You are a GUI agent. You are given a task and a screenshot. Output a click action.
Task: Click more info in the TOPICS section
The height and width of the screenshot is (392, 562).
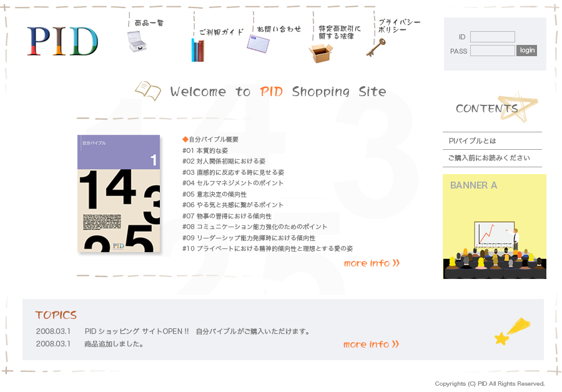tap(370, 345)
